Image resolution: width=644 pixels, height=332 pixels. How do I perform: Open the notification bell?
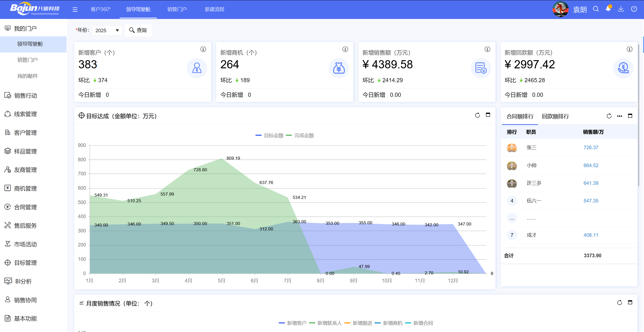608,9
